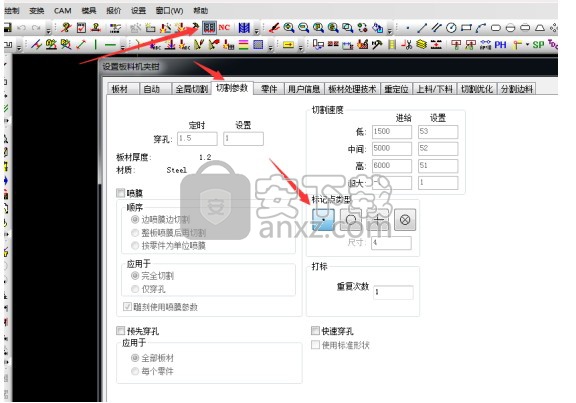Viewport: 576px width, 403px height.
Task: Select the line drawing tool
Action: point(422,28)
